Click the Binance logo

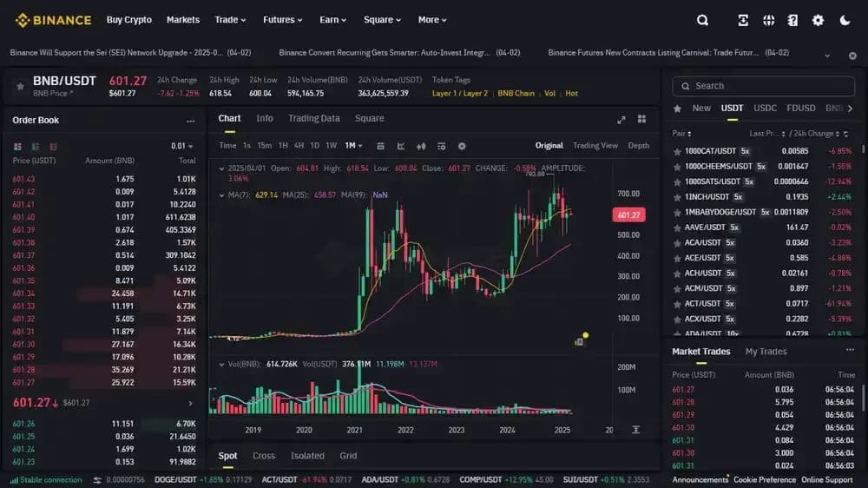(x=53, y=20)
